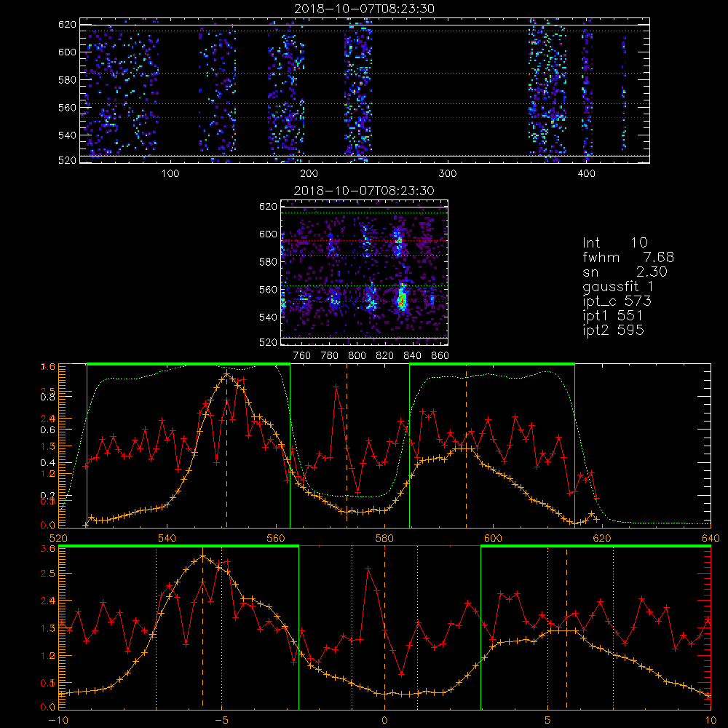Click the top plot's timestamp title 2018-10-07T08:23:30
Image resolution: width=728 pixels, height=728 pixels.
[364, 8]
